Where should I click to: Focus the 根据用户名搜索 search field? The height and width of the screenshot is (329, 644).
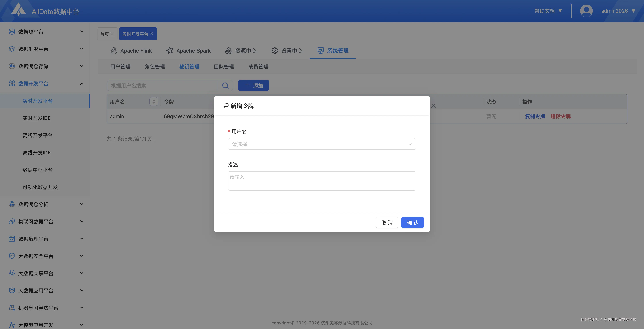(x=162, y=86)
